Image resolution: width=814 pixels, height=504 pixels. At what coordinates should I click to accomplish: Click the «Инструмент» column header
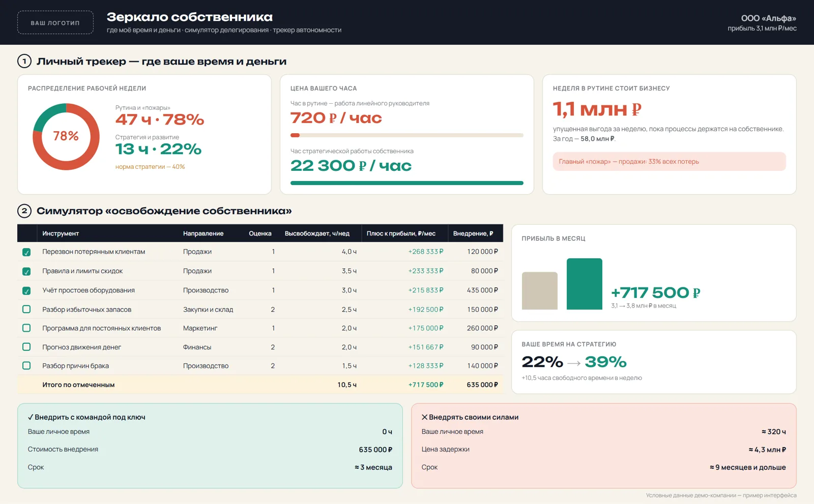(x=61, y=233)
